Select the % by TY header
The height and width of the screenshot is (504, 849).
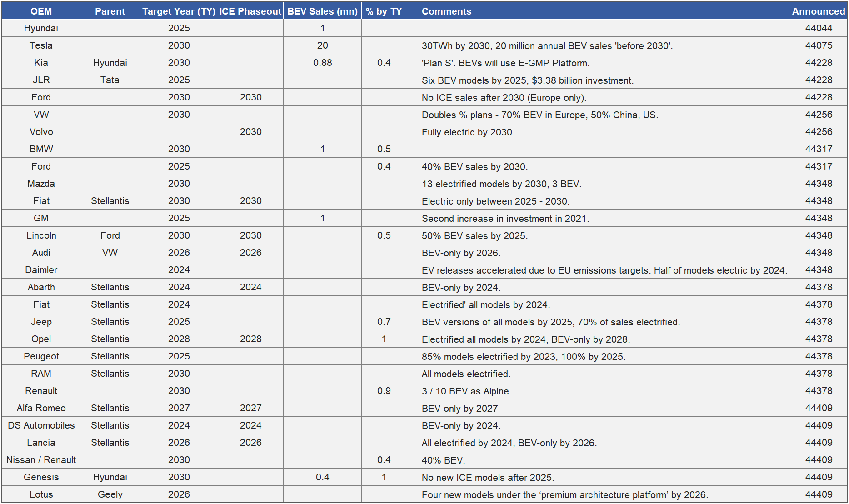click(384, 11)
